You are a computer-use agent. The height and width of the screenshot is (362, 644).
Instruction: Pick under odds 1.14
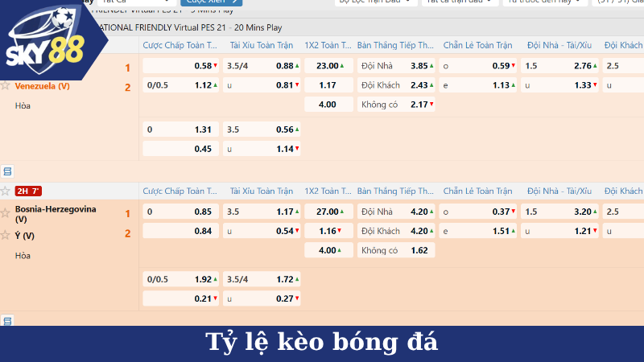coord(262,149)
